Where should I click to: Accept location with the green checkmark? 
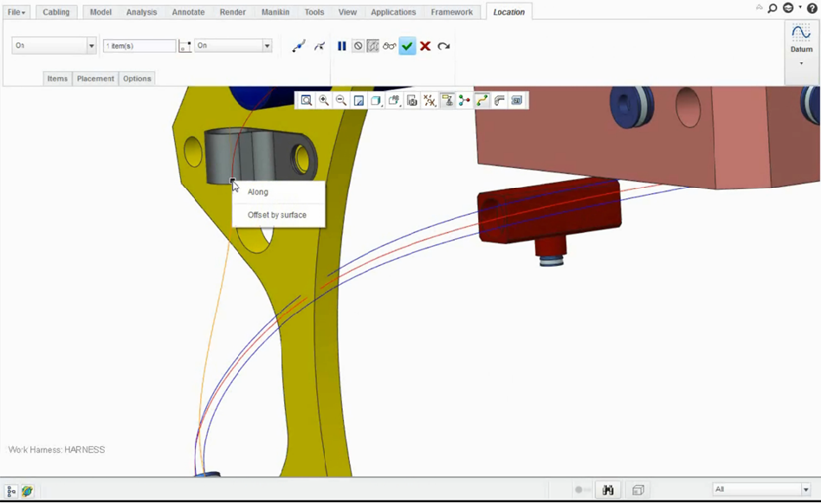point(407,46)
